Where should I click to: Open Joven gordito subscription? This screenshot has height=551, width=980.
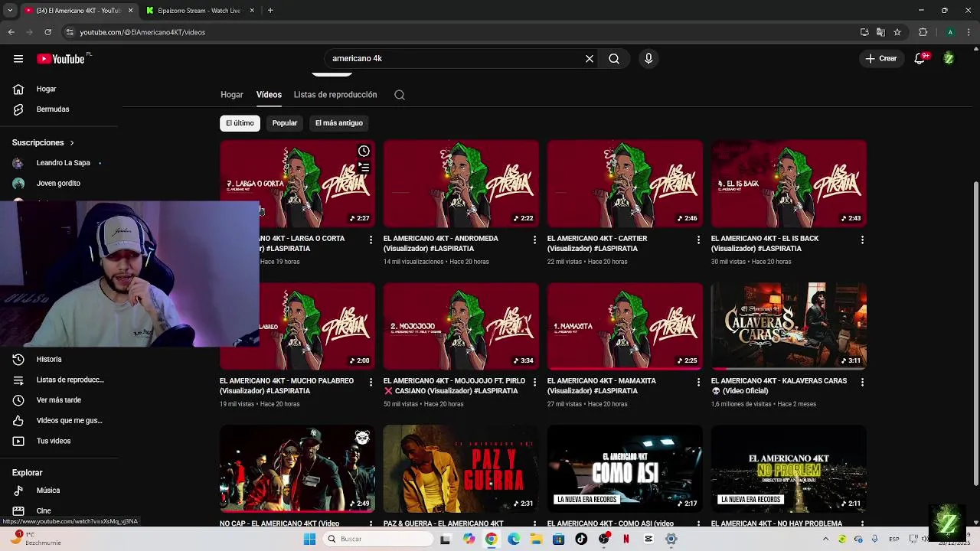coord(57,184)
